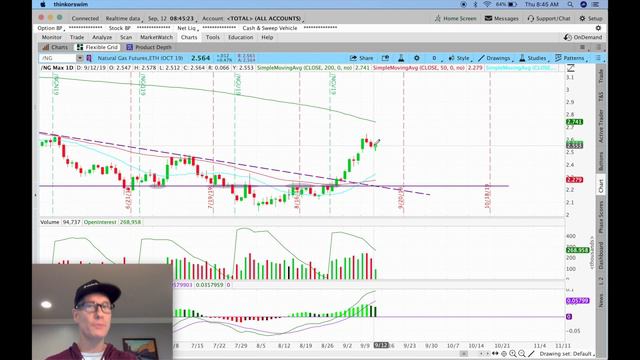Open the Chart side panel tab
640x360 pixels.
[601, 186]
